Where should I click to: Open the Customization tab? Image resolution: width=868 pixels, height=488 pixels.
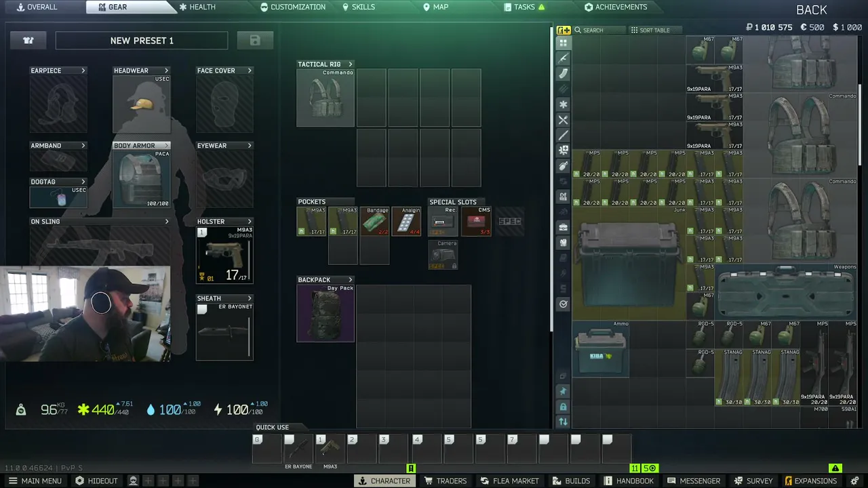click(x=293, y=7)
